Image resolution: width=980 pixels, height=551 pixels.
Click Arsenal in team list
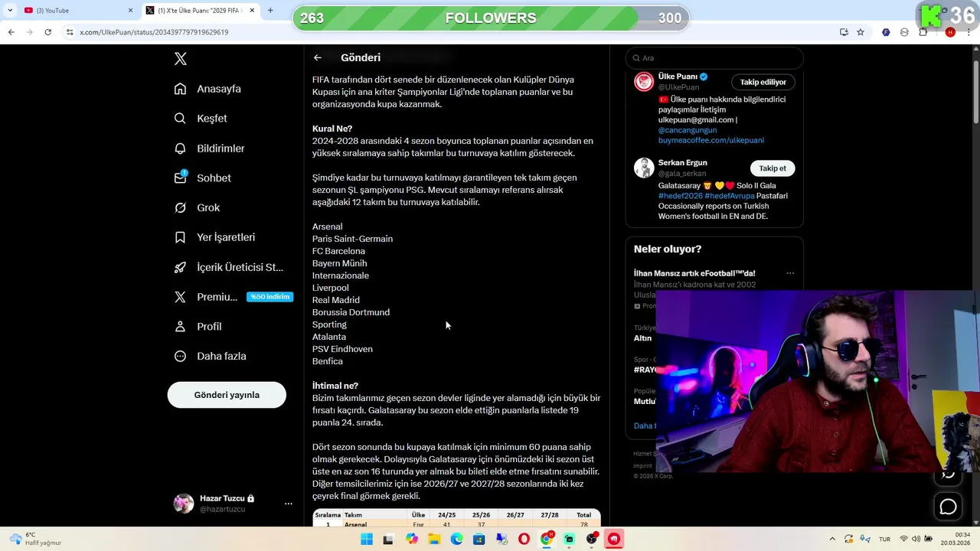click(x=327, y=227)
